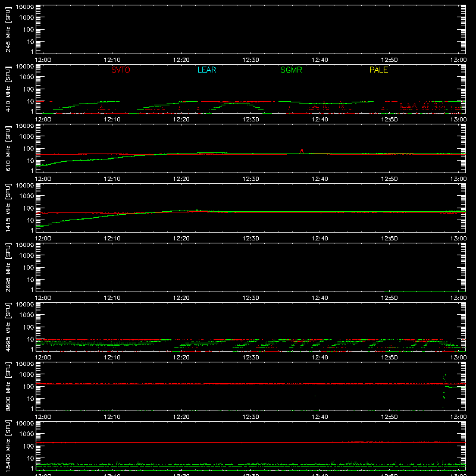
Task: Click the 12:30 tick under the 245 MHz panel
Action: 250,60
